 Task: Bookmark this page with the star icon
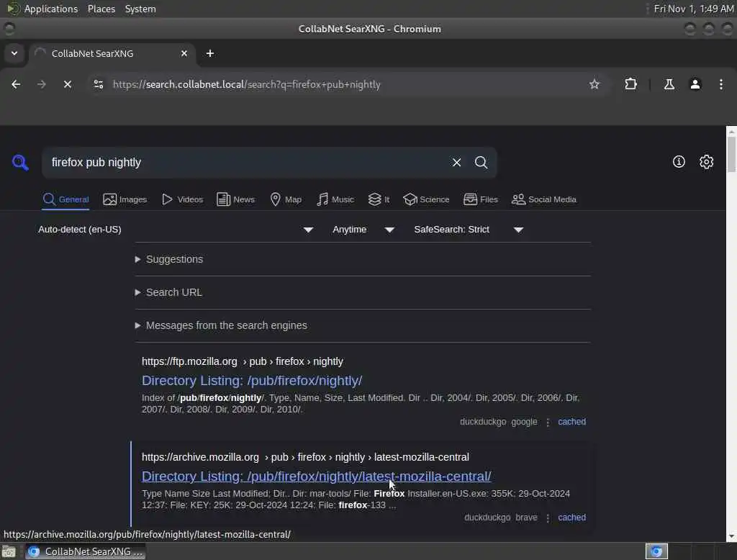(594, 84)
